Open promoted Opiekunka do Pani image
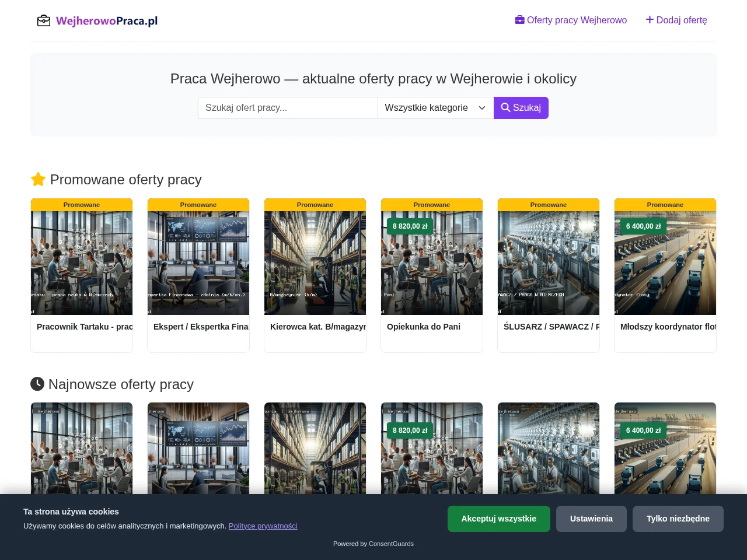Viewport: 747px width, 560px height. coord(432,263)
